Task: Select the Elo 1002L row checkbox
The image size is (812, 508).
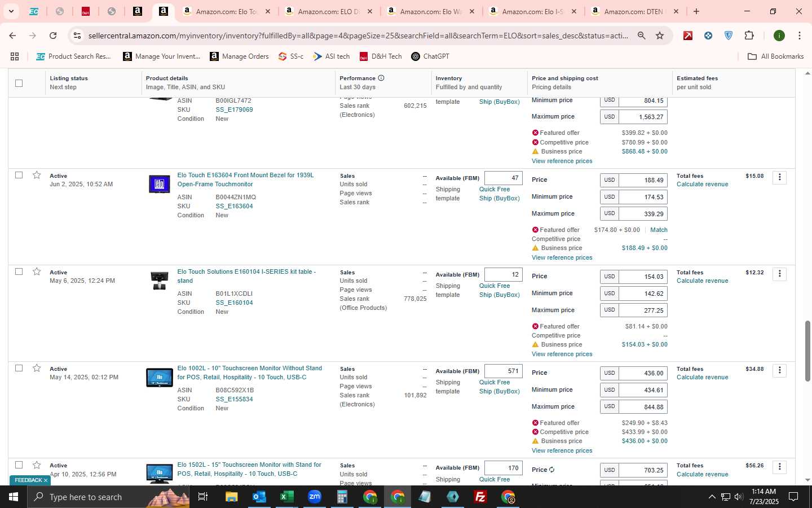Action: [x=19, y=368]
